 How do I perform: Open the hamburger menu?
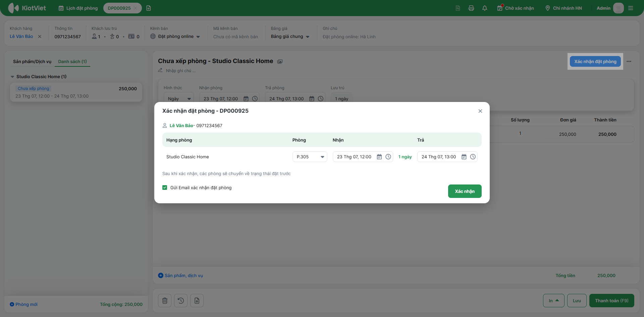(631, 8)
